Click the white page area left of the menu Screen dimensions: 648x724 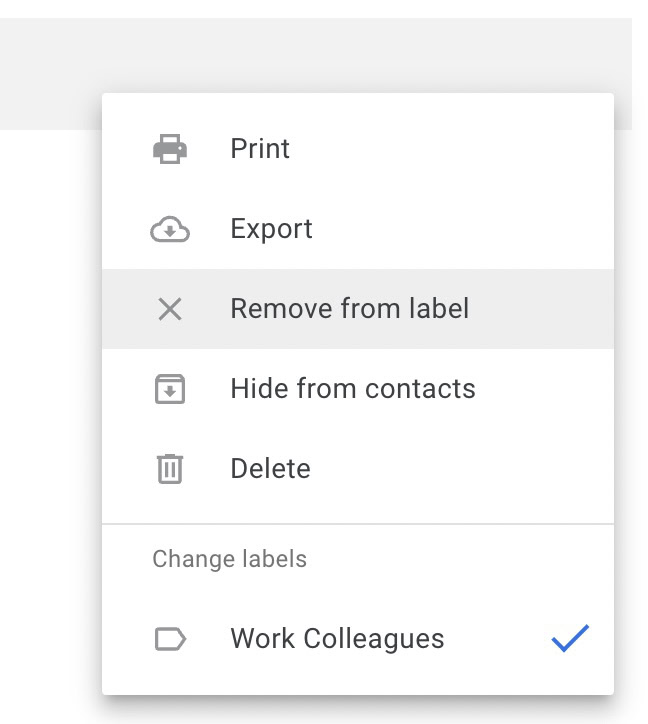pos(50,400)
